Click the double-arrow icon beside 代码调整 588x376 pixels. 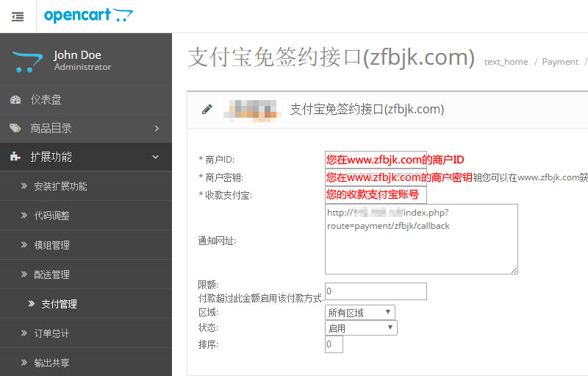click(x=24, y=216)
